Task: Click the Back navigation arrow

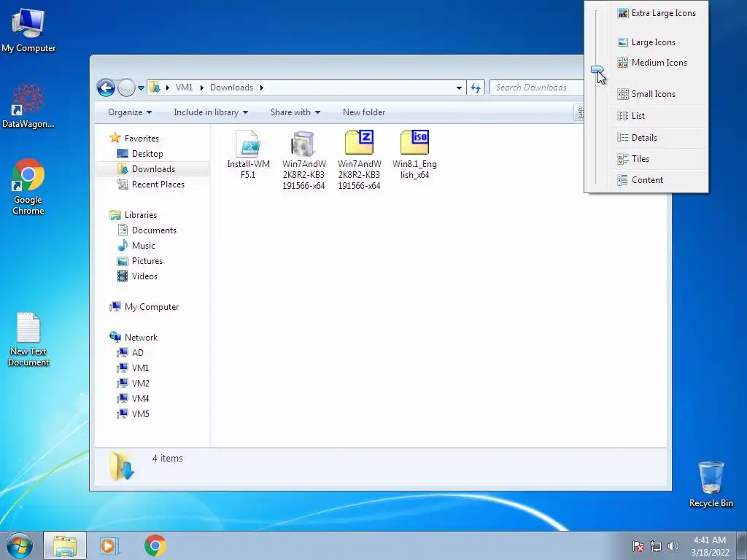Action: point(106,87)
